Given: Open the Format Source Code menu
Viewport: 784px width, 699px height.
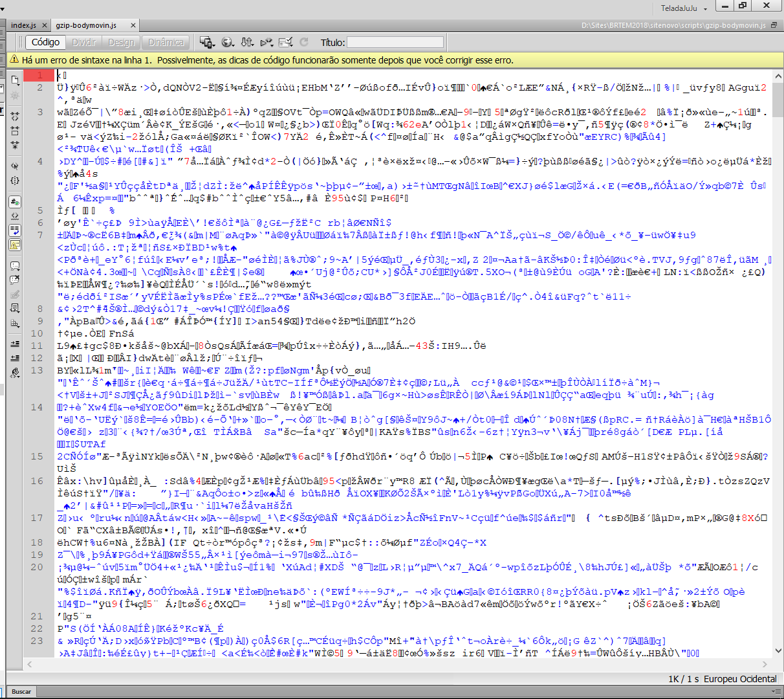Looking at the screenshot, I should tap(15, 372).
